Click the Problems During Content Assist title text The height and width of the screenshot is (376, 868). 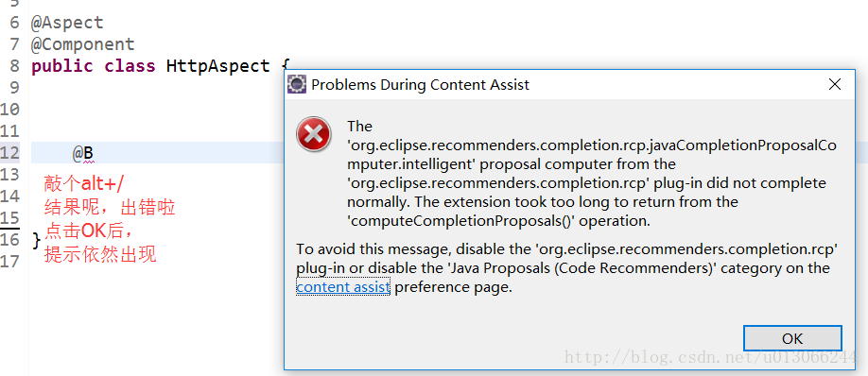pos(420,85)
